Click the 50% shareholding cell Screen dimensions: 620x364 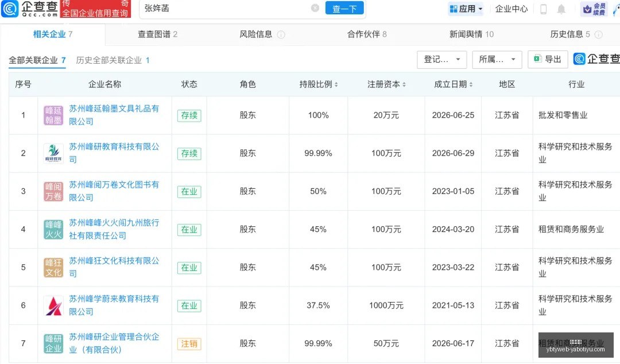(318, 191)
